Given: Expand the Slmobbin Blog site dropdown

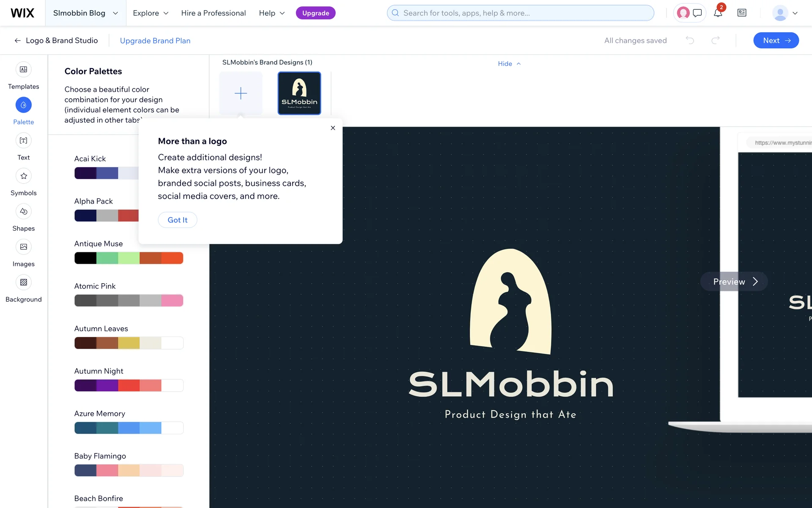Looking at the screenshot, I should 85,13.
